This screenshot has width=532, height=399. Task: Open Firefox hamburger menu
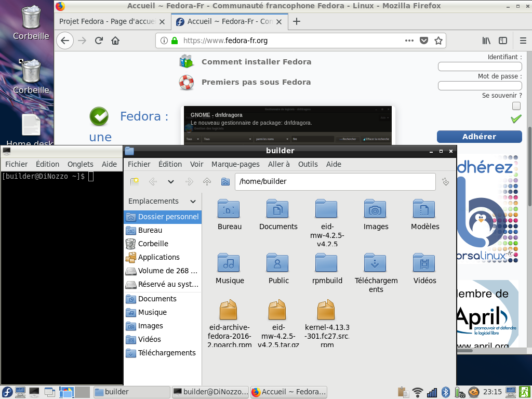click(523, 41)
